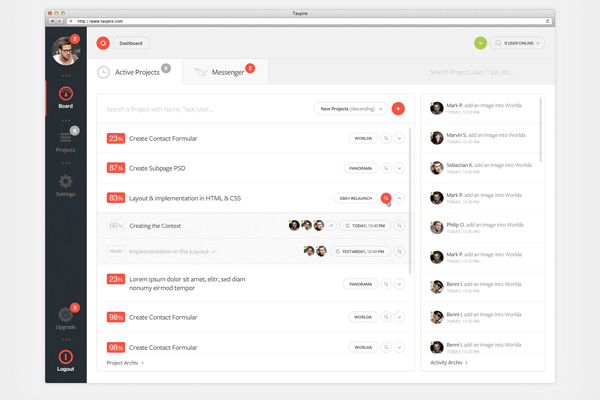Switch to the Messenger tab
This screenshot has height=400, width=600.
226,72
